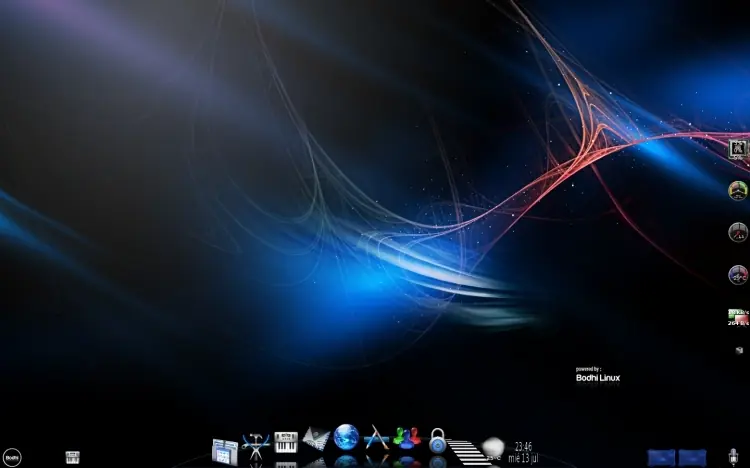Viewport: 750px width, 468px height.
Task: Switch to the second virtual desktop pager
Action: [x=692, y=457]
